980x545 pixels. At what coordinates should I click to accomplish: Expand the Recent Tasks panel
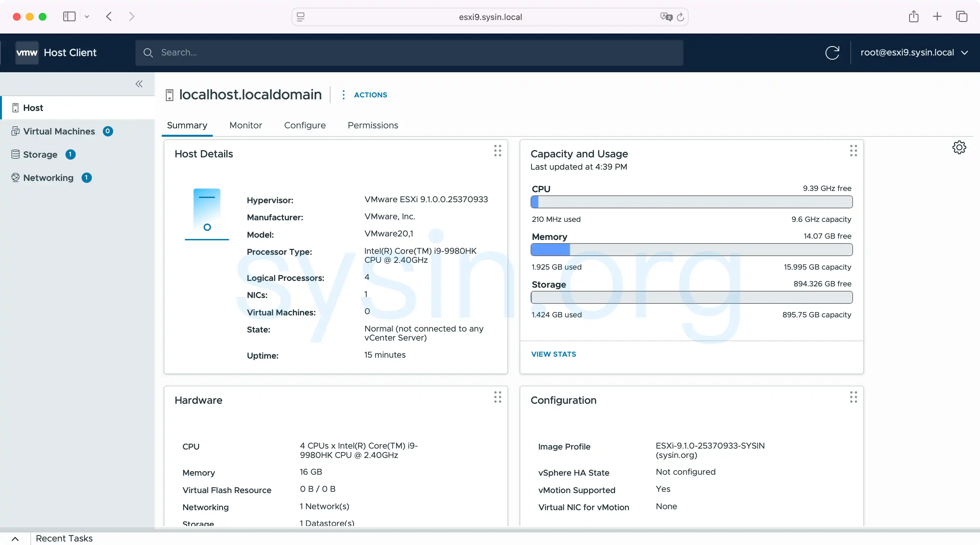click(15, 539)
